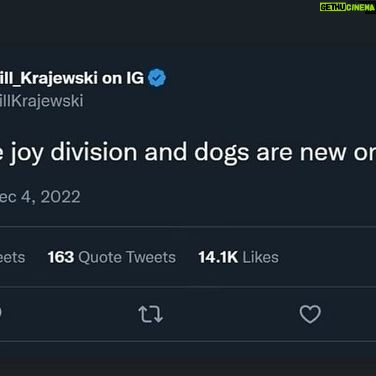
Task: Like the tweet with the heart icon
Action: pyautogui.click(x=310, y=314)
